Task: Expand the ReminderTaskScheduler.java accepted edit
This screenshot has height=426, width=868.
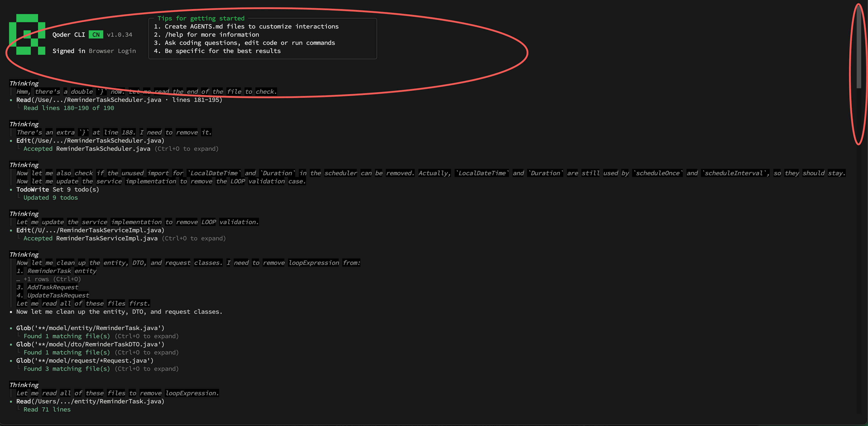Action: [x=186, y=149]
